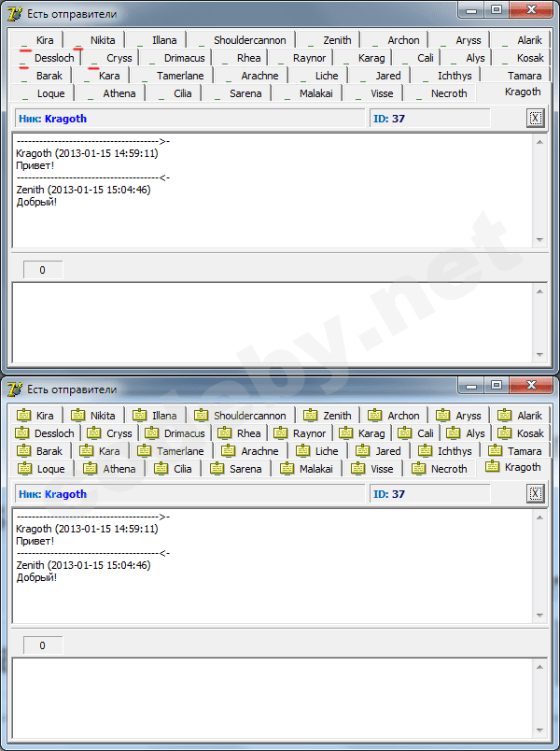Open the Shouldercannon tab in upper window
The image size is (560, 751).
click(242, 40)
